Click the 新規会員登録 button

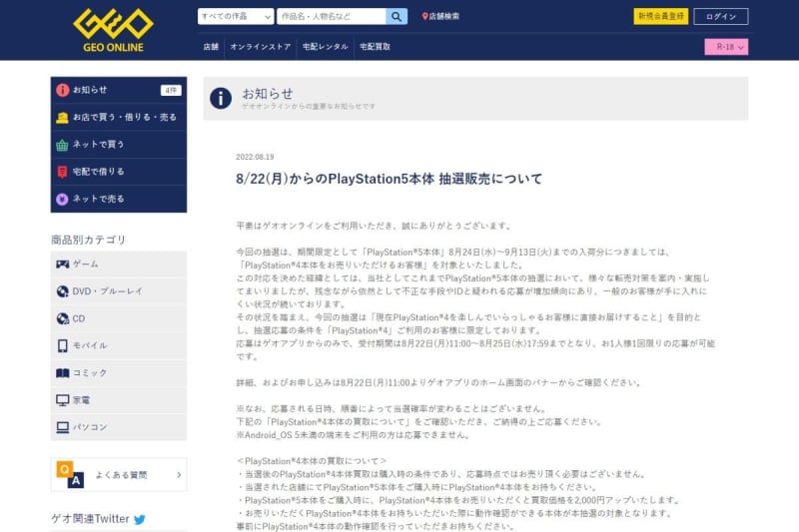click(660, 16)
